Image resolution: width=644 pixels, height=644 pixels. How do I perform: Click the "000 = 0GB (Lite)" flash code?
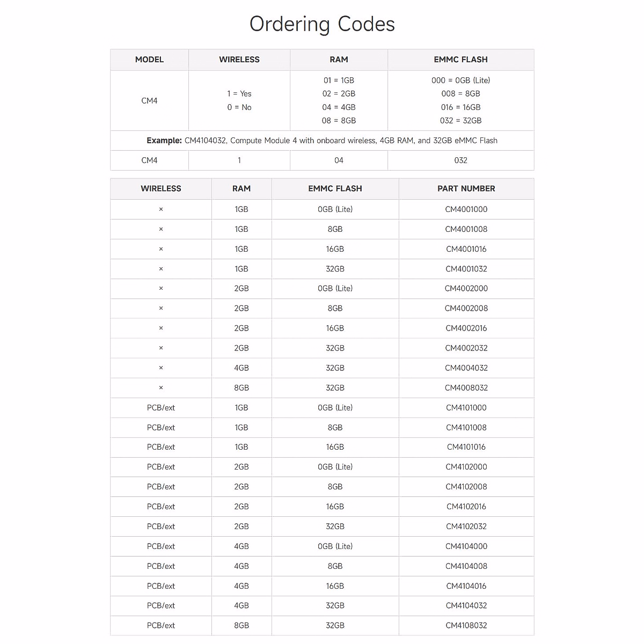click(x=460, y=80)
